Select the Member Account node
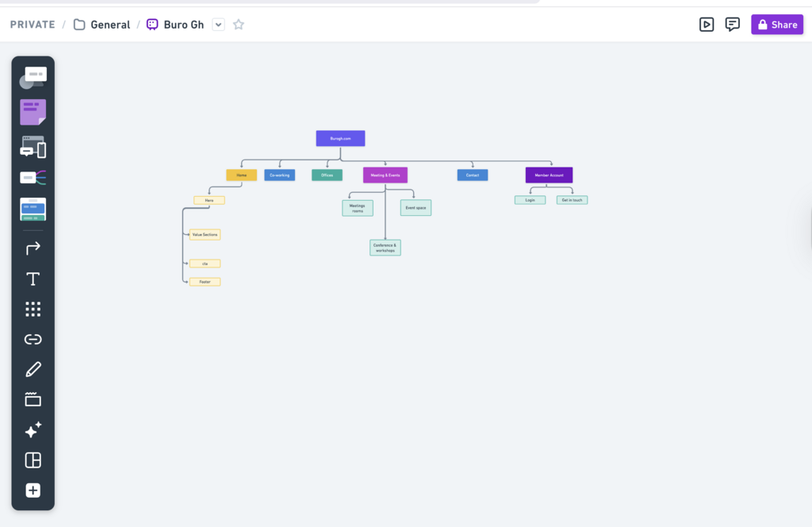Image resolution: width=812 pixels, height=527 pixels. (x=549, y=175)
